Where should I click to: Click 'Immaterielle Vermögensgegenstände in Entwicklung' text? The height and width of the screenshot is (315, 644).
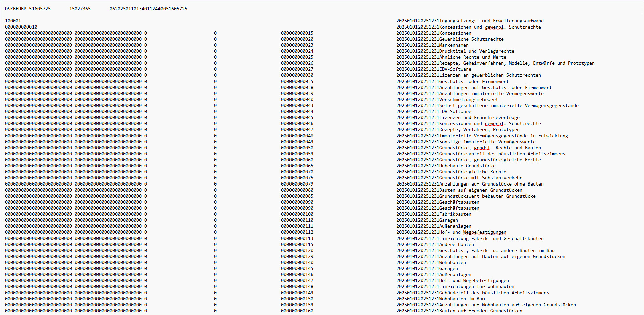504,136
